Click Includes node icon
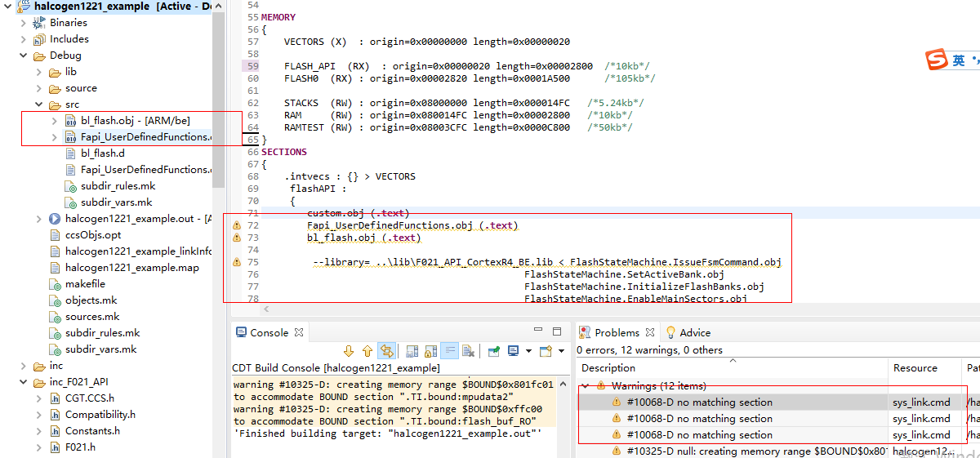 39,39
